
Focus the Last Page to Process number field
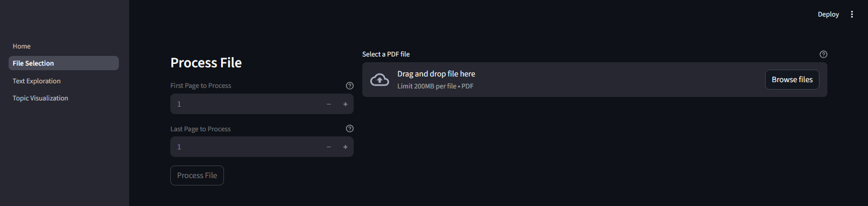point(246,147)
